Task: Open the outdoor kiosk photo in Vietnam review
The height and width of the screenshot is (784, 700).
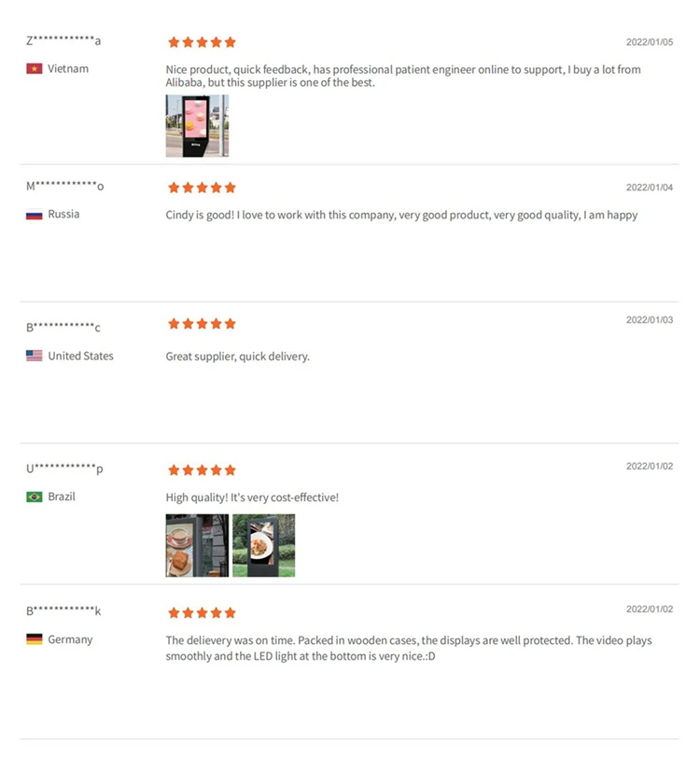Action: [x=197, y=126]
